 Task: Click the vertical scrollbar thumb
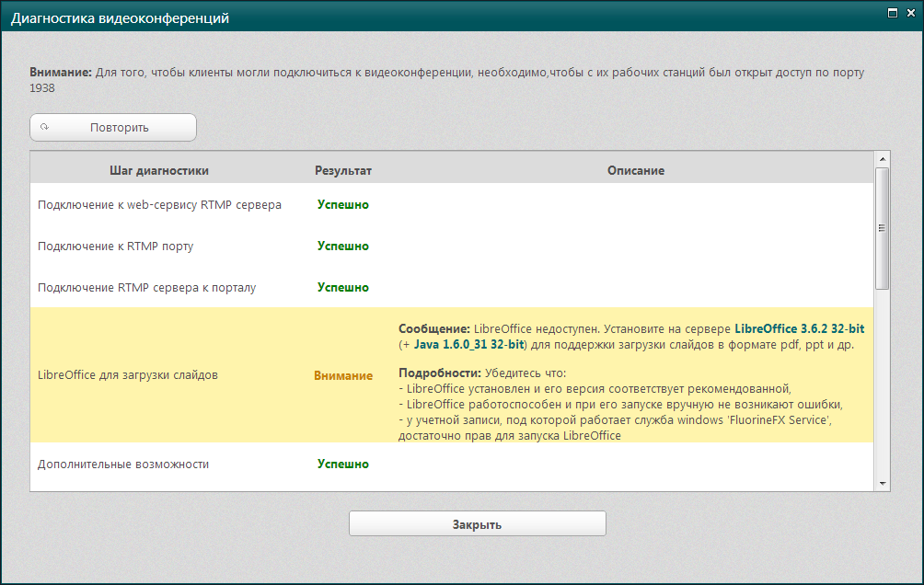pyautogui.click(x=882, y=228)
